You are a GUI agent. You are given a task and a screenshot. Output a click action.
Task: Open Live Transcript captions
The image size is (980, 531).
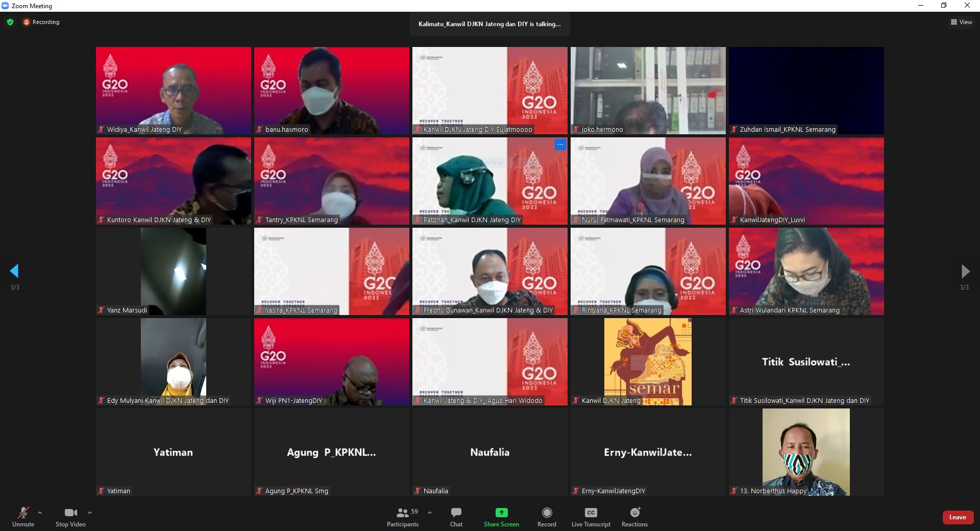(x=591, y=513)
